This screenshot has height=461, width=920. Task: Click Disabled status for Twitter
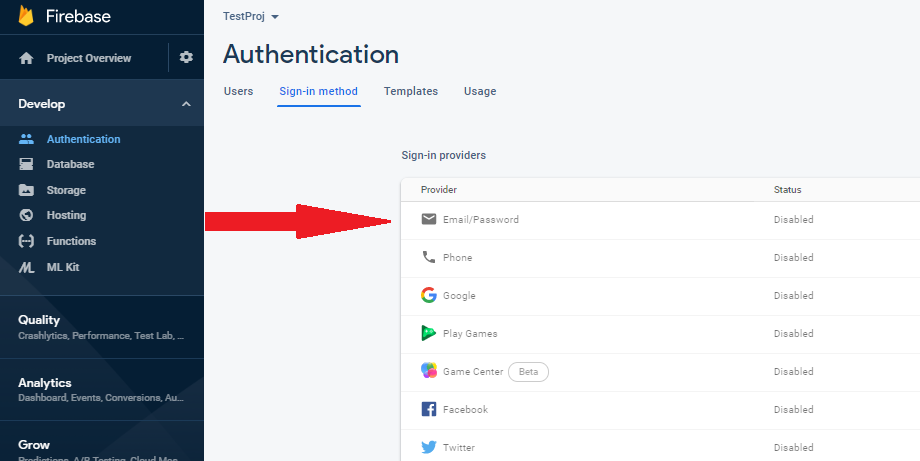(x=793, y=448)
